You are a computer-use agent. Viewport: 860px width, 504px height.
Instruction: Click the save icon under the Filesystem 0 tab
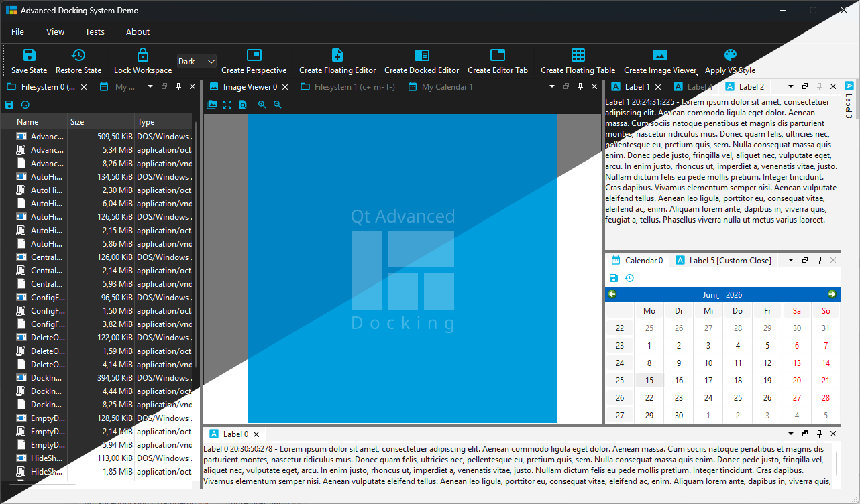9,105
